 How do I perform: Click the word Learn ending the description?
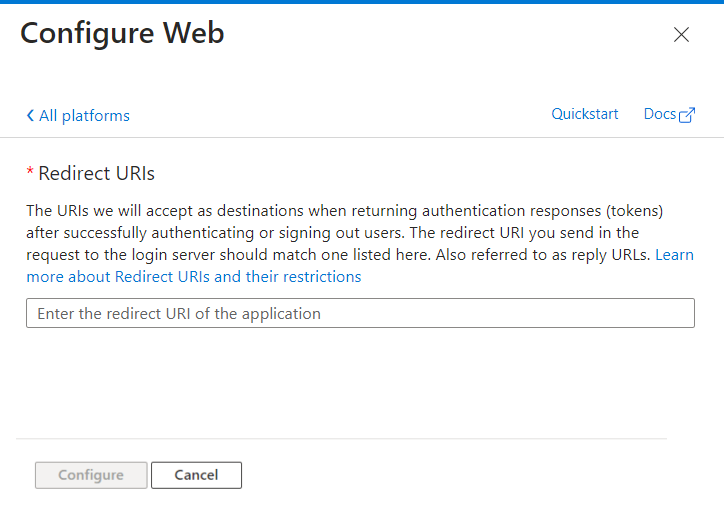point(674,255)
